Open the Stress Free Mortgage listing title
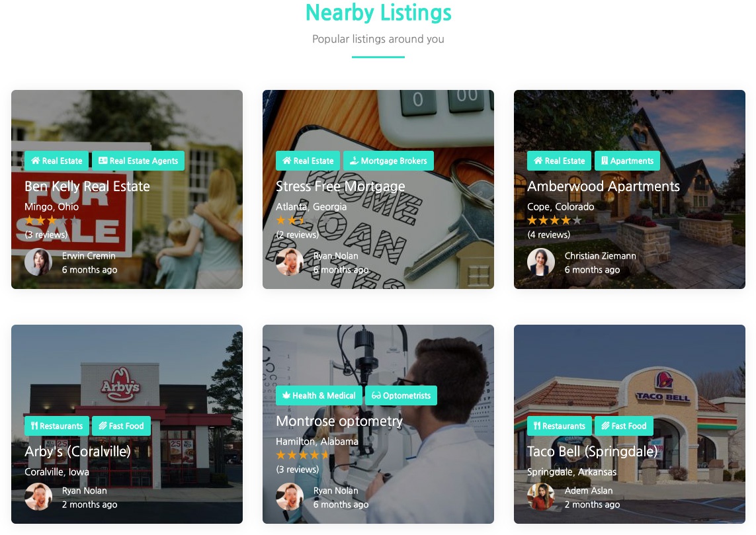The height and width of the screenshot is (535, 756). pyautogui.click(x=341, y=186)
